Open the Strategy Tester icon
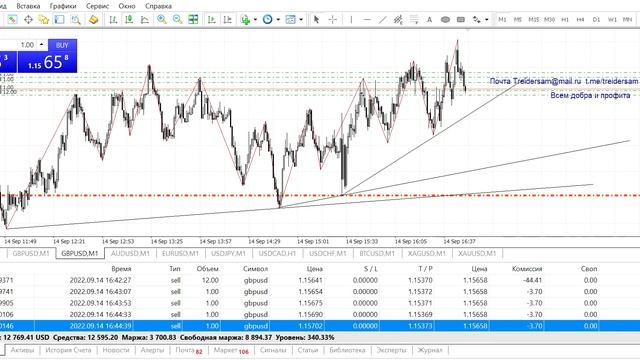The height and width of the screenshot is (360, 640). coord(76,19)
